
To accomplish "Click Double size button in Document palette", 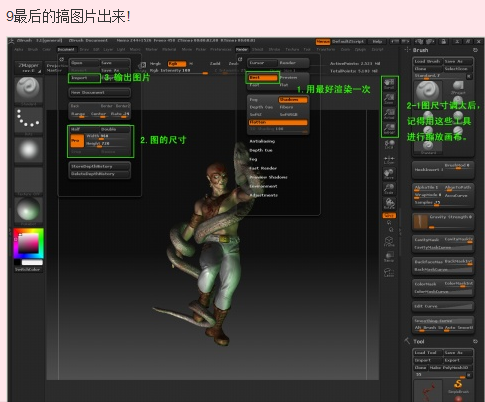I will [x=115, y=129].
